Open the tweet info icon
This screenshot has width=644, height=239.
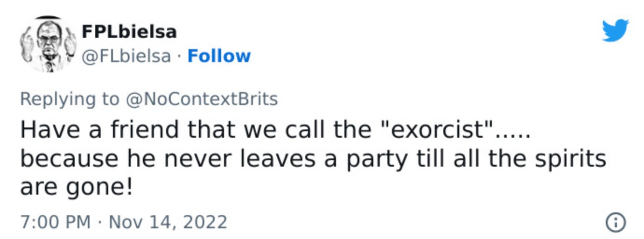point(615,223)
